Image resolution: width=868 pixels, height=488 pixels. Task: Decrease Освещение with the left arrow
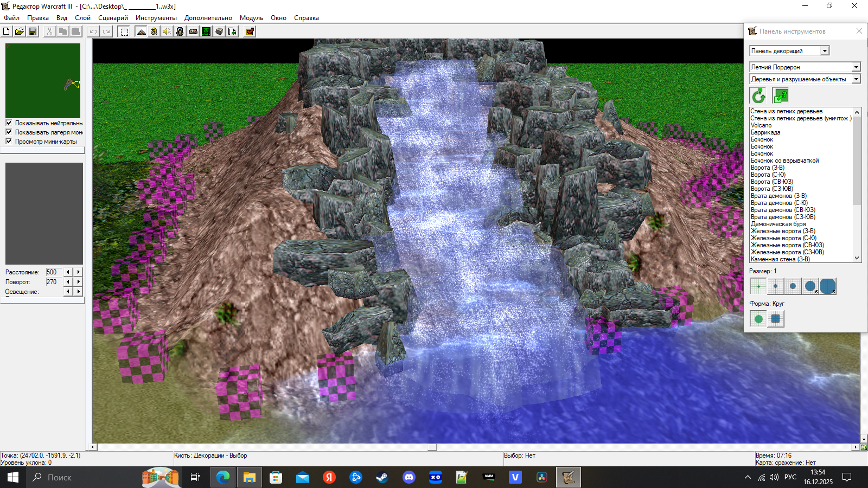click(x=68, y=292)
